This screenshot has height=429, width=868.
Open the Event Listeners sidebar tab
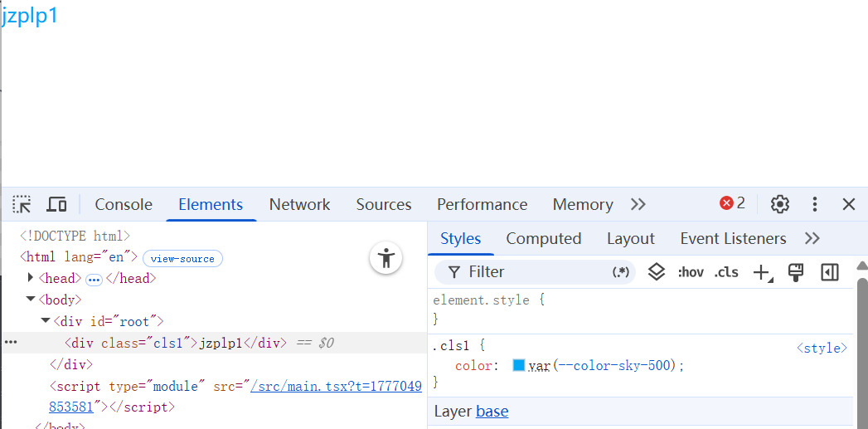pos(733,239)
